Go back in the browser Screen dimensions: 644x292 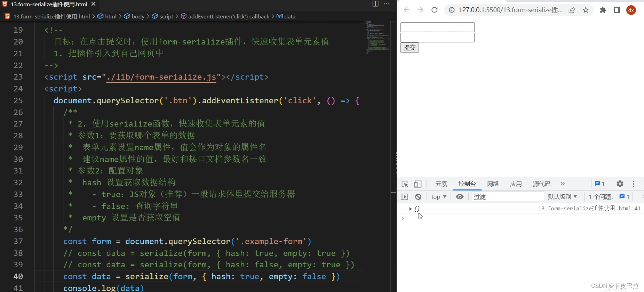point(406,10)
